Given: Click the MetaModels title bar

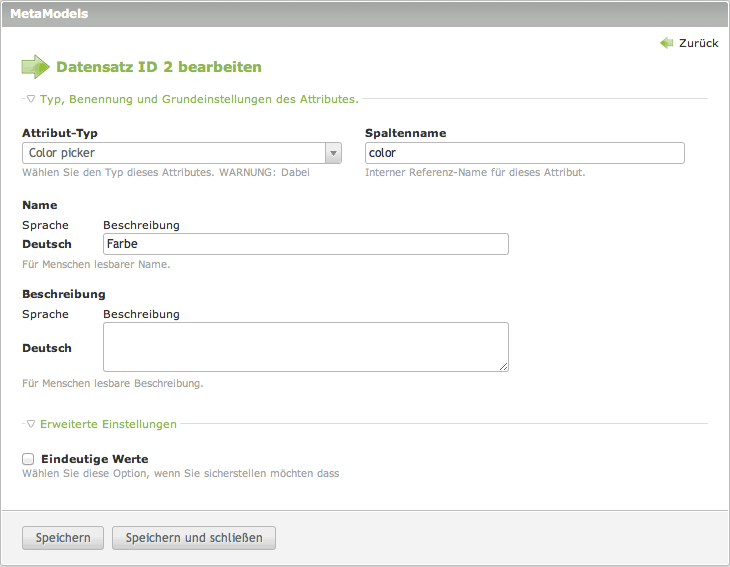Looking at the screenshot, I should (364, 14).
